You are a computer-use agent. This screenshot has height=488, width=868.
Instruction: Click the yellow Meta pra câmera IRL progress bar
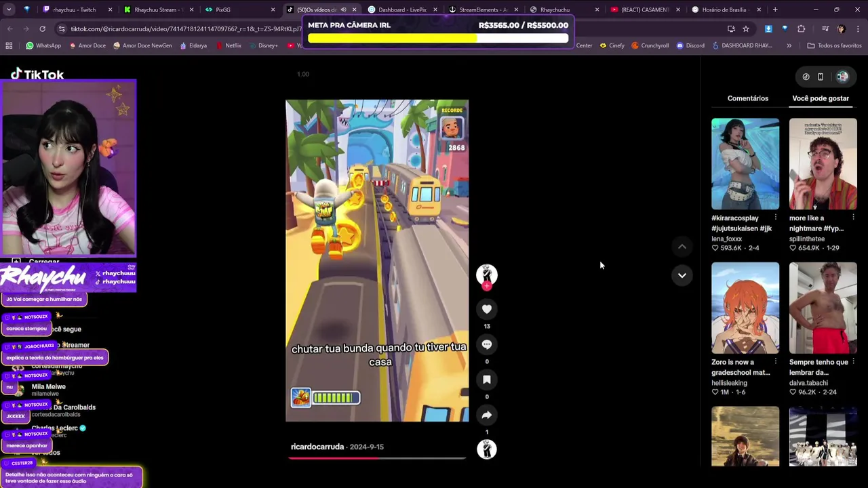point(438,38)
